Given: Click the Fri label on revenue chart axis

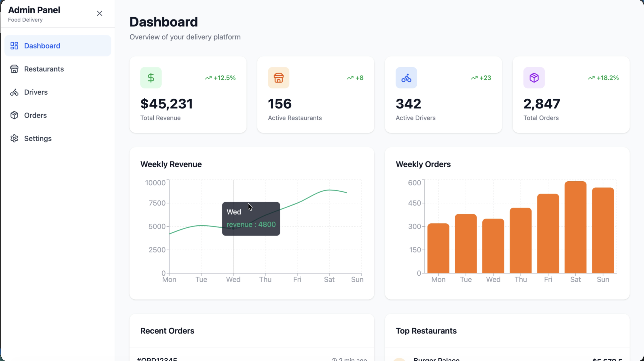Looking at the screenshot, I should point(297,279).
